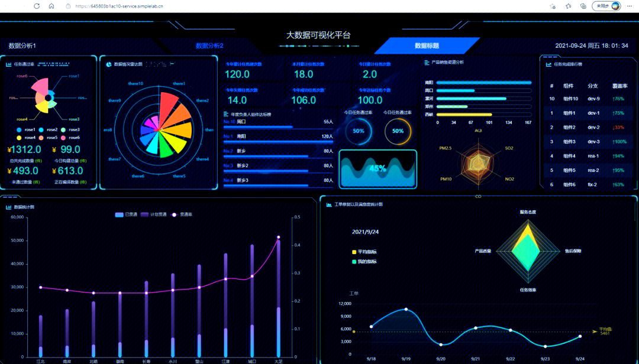
Task: Toggle rose1 series in the legend
Action: coord(25,130)
